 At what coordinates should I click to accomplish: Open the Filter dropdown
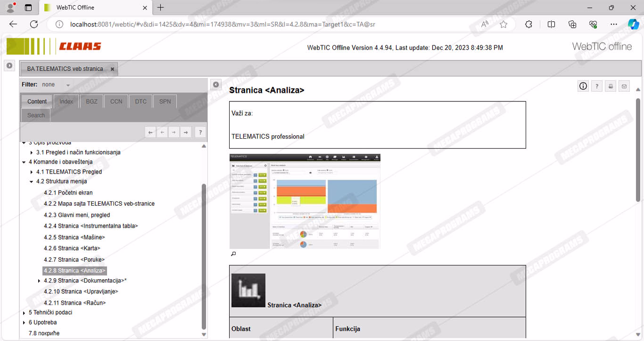pos(68,85)
